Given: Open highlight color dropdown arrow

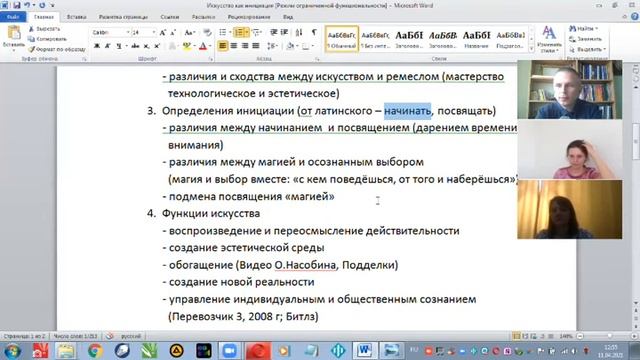Looking at the screenshot, I should (194, 46).
